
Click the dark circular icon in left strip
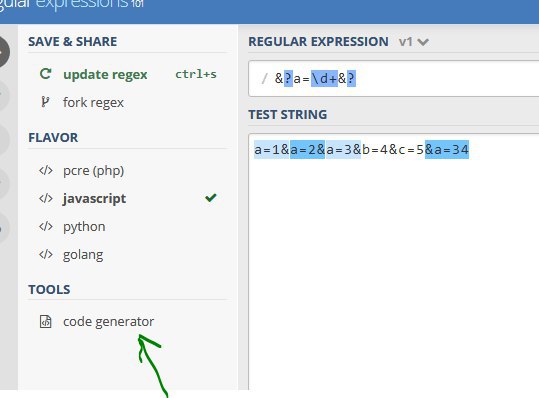[3, 52]
